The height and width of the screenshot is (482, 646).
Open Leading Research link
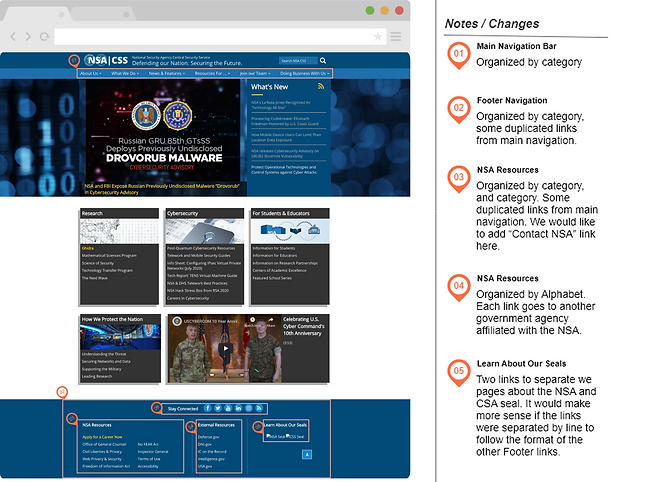pos(97,377)
